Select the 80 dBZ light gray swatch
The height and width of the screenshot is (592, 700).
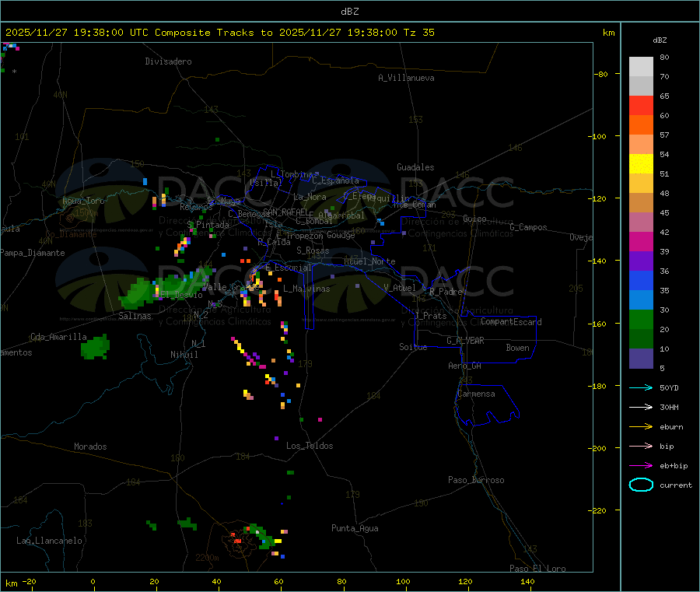(x=641, y=67)
